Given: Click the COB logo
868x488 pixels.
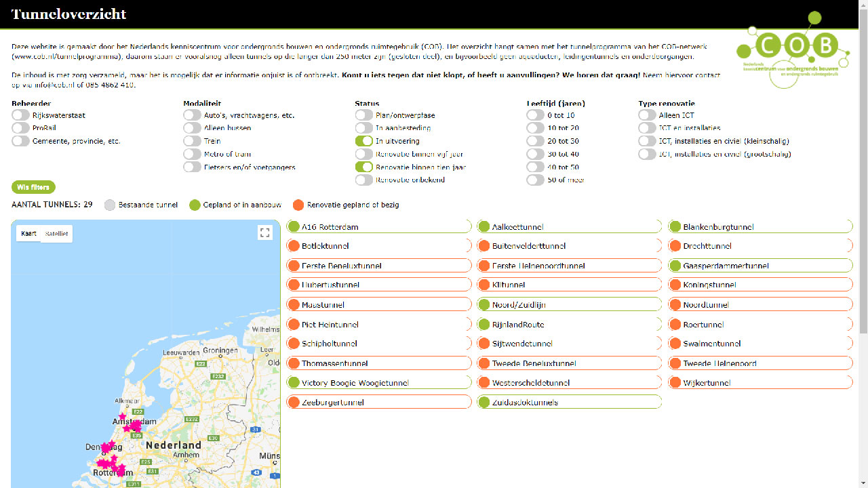Looking at the screenshot, I should (791, 50).
